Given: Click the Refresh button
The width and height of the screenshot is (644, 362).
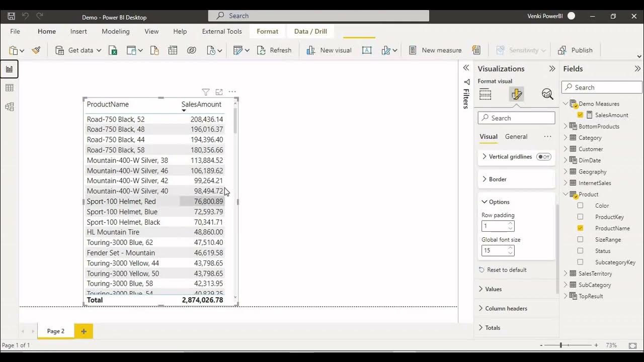Looking at the screenshot, I should pos(274,50).
